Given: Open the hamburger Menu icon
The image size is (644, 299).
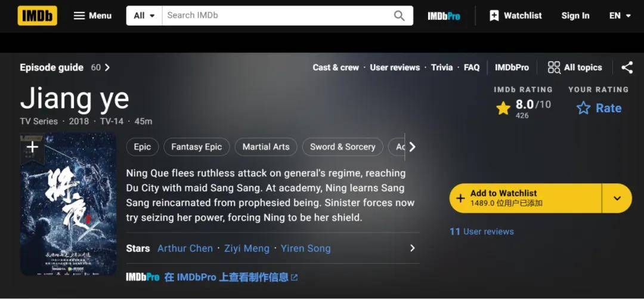Looking at the screenshot, I should pos(79,16).
